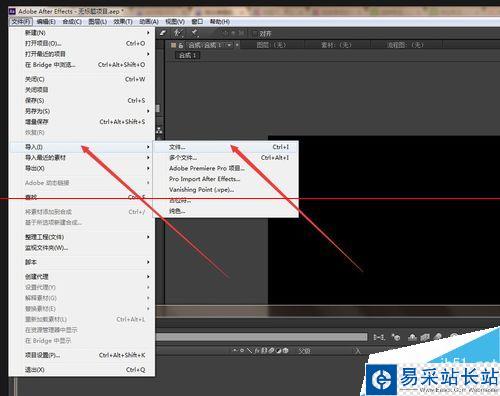Choose 多个文件... with Ctrl+Alt+I in import submenu
500x396 pixels.
(226, 158)
